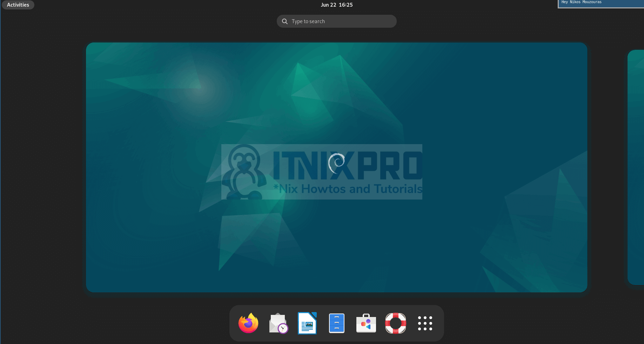This screenshot has height=344, width=644.
Task: Click the Hey Nikos Mouzouras message box
Action: pos(601,4)
